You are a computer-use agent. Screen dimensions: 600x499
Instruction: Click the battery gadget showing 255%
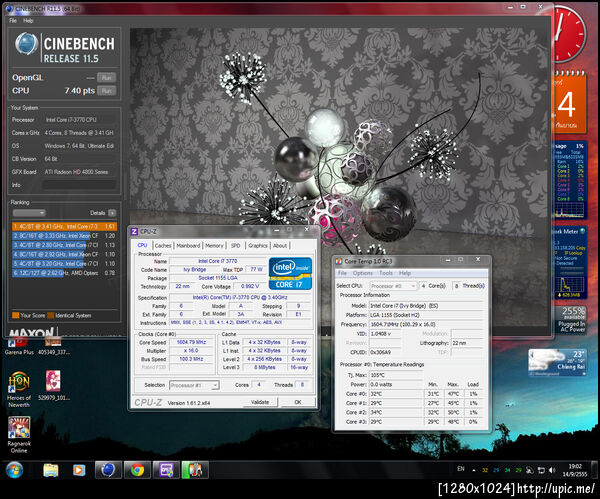pos(571,320)
